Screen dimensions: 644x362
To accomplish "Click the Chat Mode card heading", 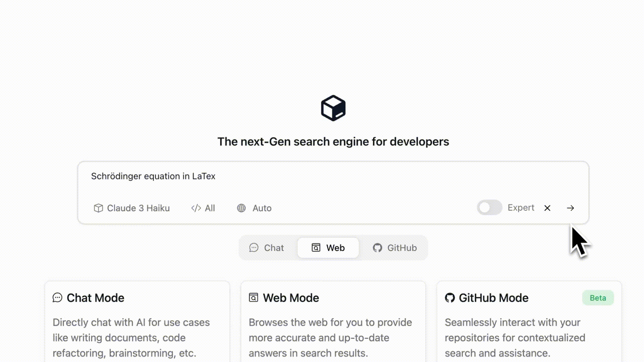I will 95,298.
